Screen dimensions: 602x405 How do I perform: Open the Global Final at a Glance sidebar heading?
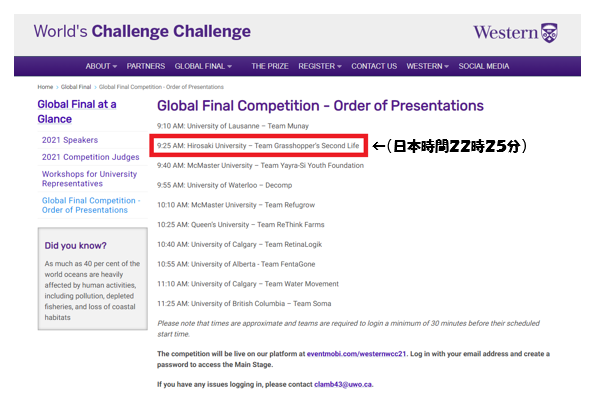[77, 112]
